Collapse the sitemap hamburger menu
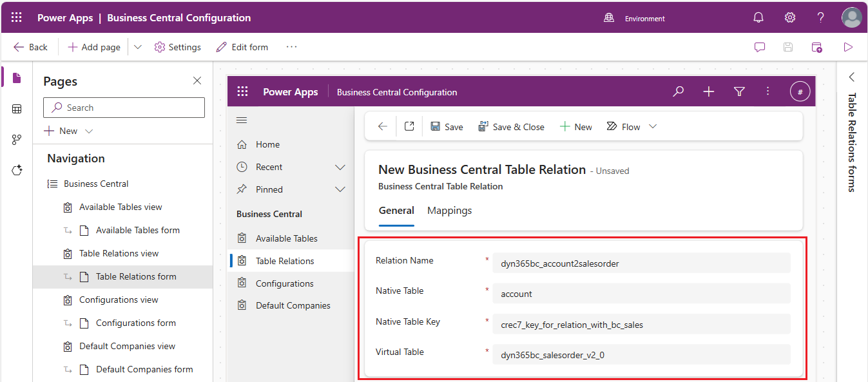 click(242, 120)
